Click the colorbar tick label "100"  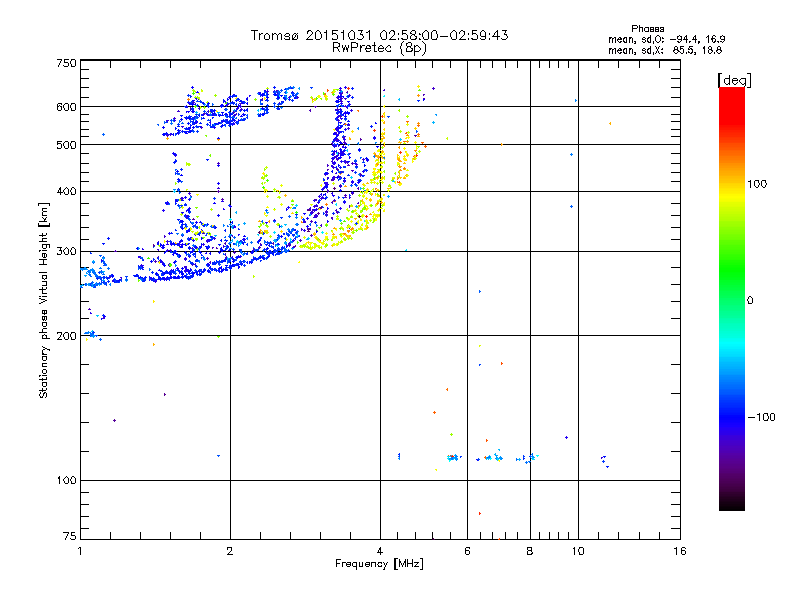[757, 184]
